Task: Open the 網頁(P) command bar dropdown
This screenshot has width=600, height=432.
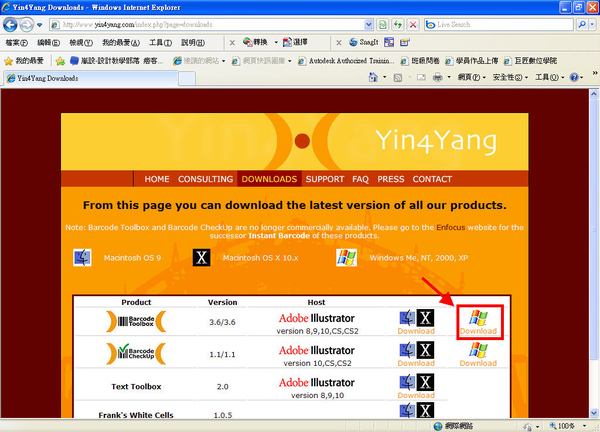Action: pos(472,78)
